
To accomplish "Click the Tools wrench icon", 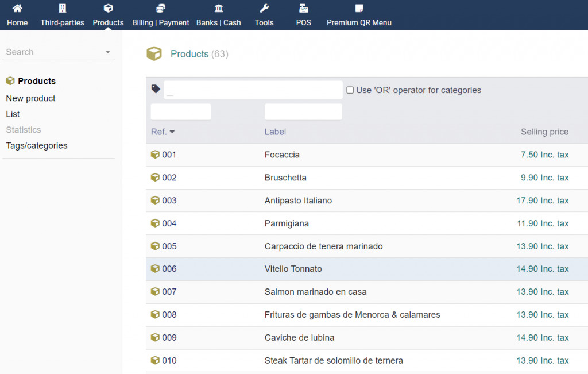I will (x=264, y=9).
